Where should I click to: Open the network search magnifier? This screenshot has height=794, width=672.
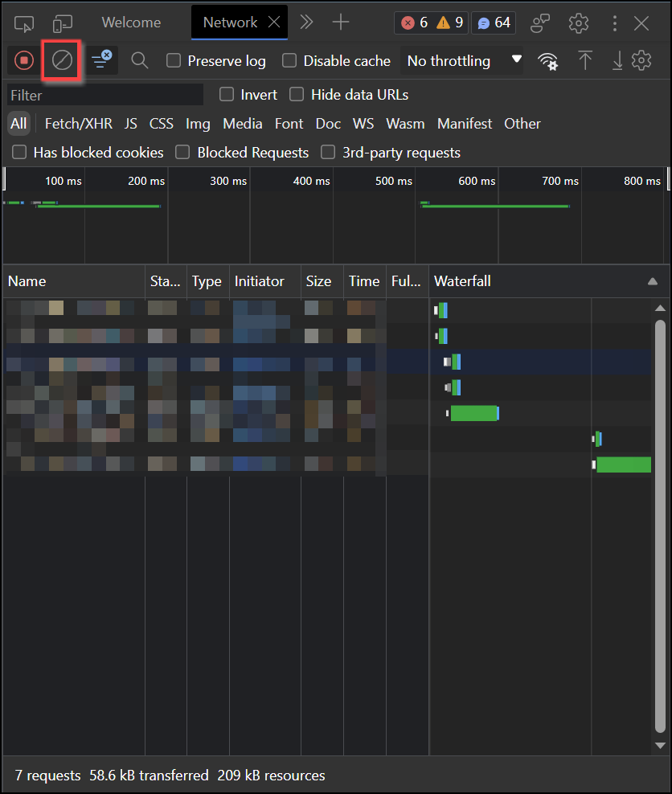point(140,61)
